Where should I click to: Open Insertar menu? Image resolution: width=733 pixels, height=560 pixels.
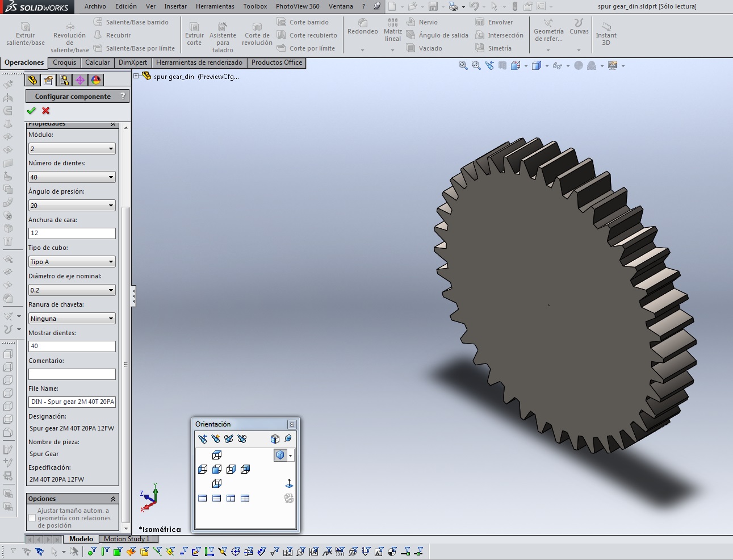tap(175, 6)
